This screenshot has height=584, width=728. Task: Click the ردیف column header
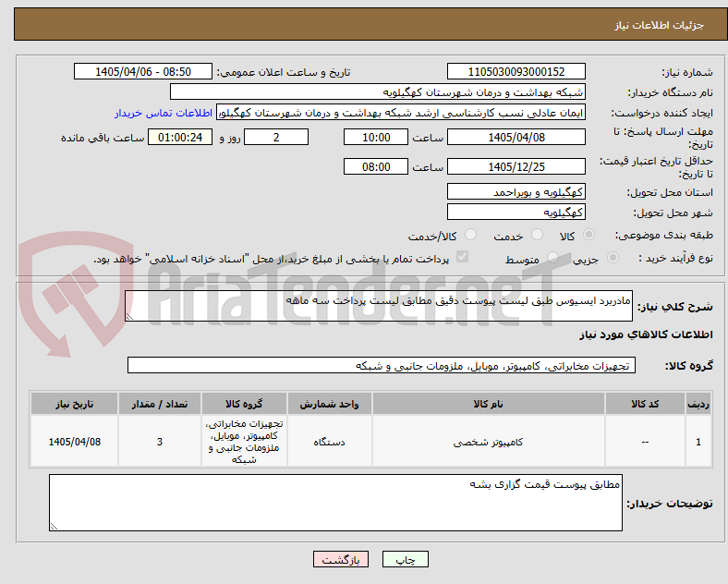[698, 404]
